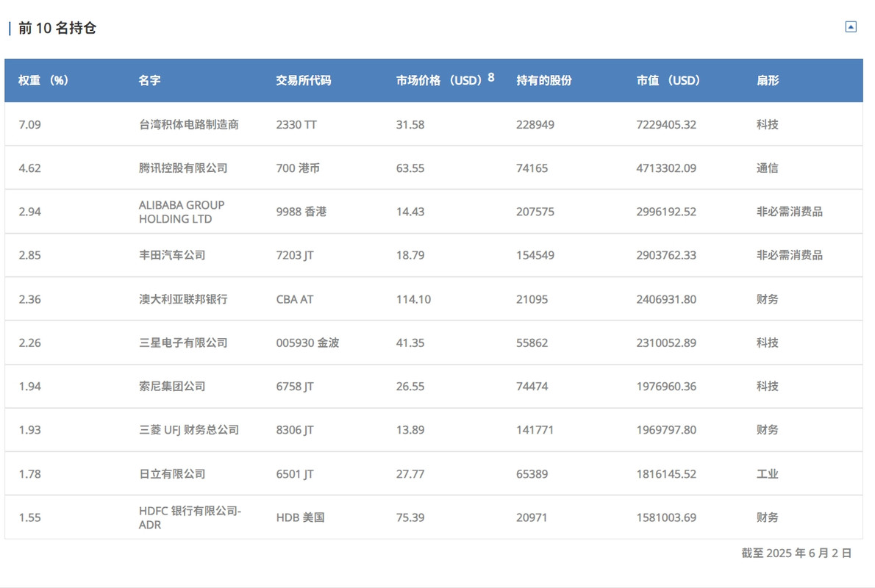Select the 日立有限公司 holding name
This screenshot has height=588, width=875.
(172, 473)
